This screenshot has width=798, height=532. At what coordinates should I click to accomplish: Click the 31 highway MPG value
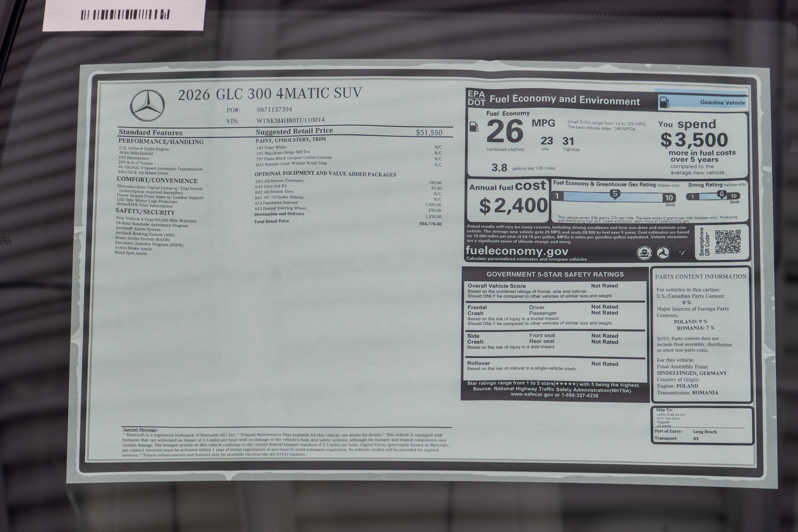[x=568, y=141]
